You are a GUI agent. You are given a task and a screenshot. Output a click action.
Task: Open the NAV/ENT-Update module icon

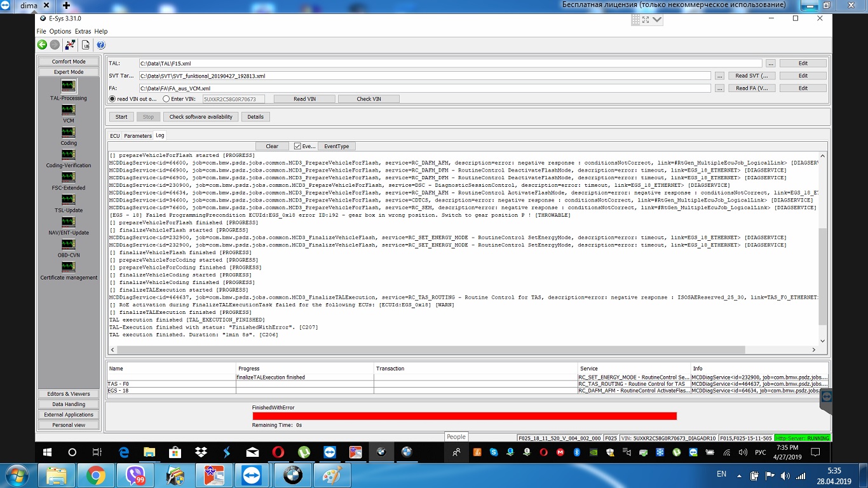69,222
